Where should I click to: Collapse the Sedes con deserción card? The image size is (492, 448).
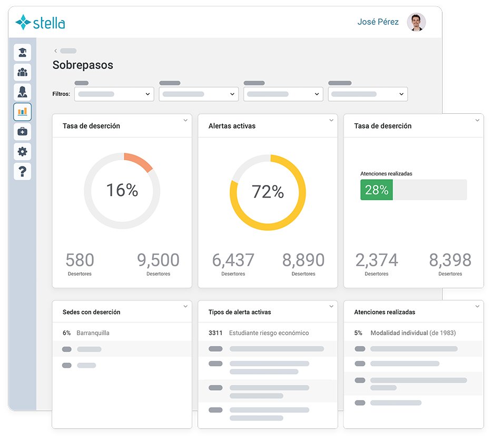pos(185,306)
